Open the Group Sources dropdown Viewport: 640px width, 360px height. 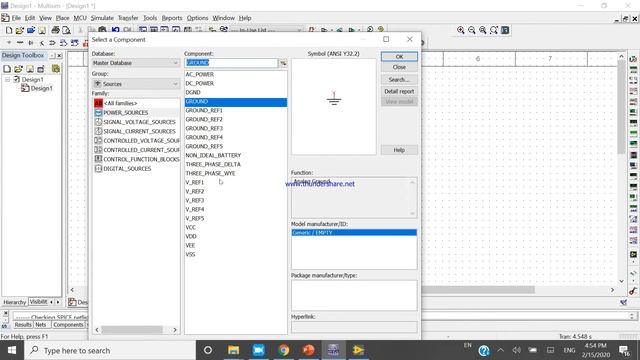pos(135,84)
